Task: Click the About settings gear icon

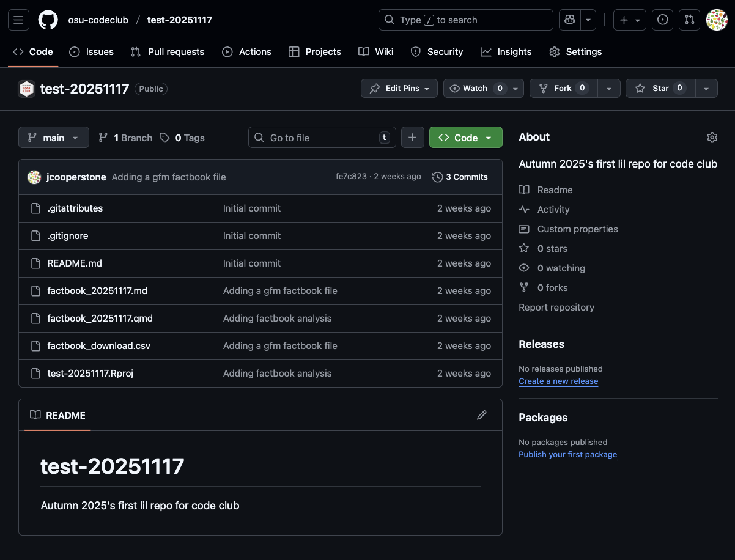Action: (712, 138)
